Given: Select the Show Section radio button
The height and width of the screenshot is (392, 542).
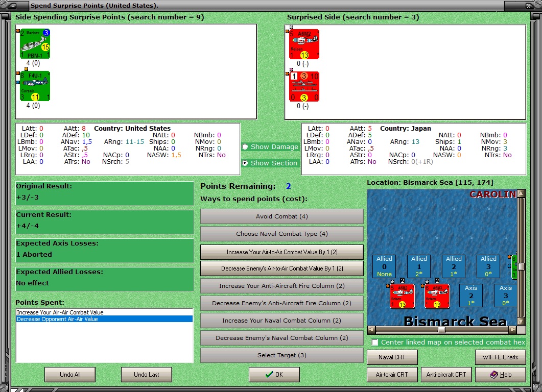Looking at the screenshot, I should pyautogui.click(x=245, y=163).
